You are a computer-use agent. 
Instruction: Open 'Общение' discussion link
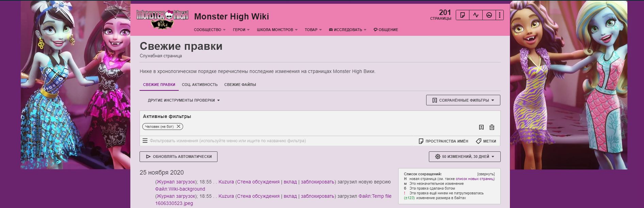386,30
